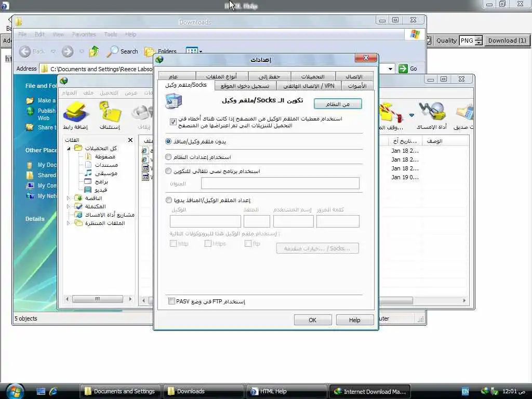Open the Forward history dropdown arrow
The image size is (532, 399).
coord(82,51)
